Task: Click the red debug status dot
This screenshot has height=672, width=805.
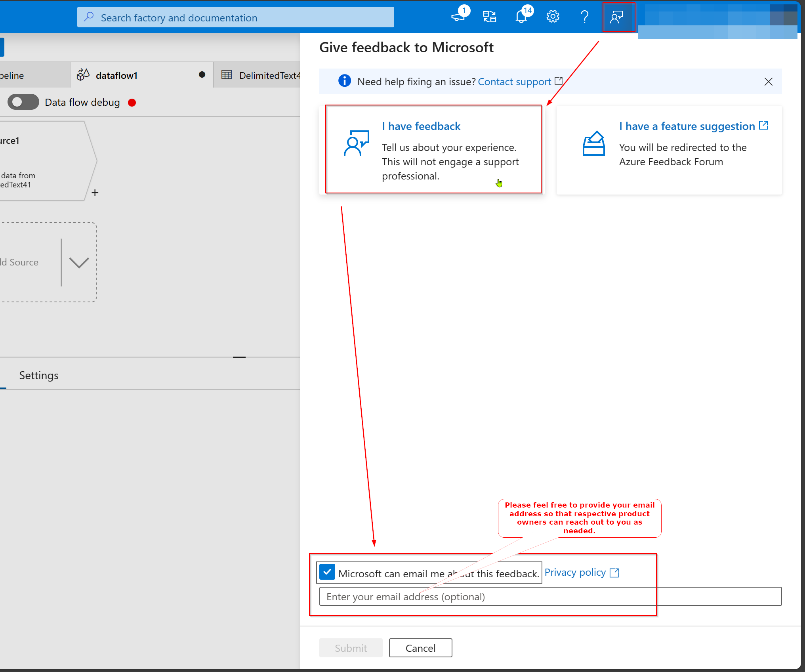Action: [x=132, y=103]
